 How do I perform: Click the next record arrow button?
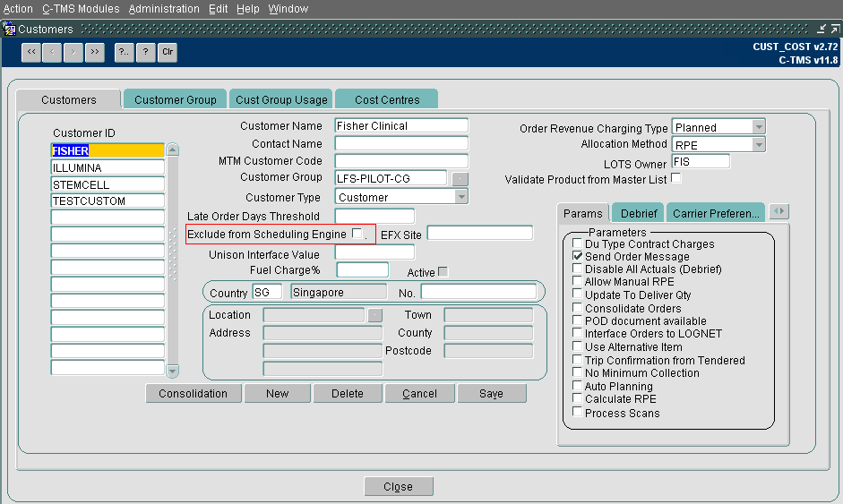73,52
